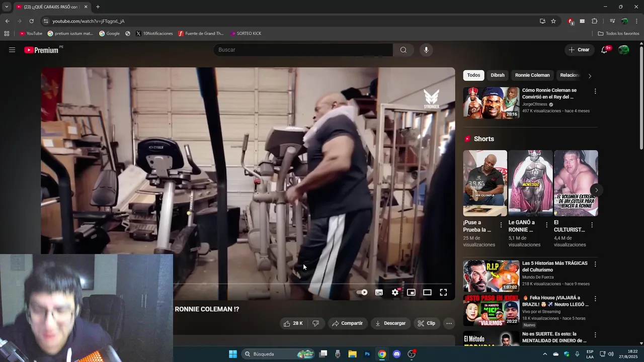The height and width of the screenshot is (362, 644).
Task: Click the Compartir button
Action: [x=347, y=323]
